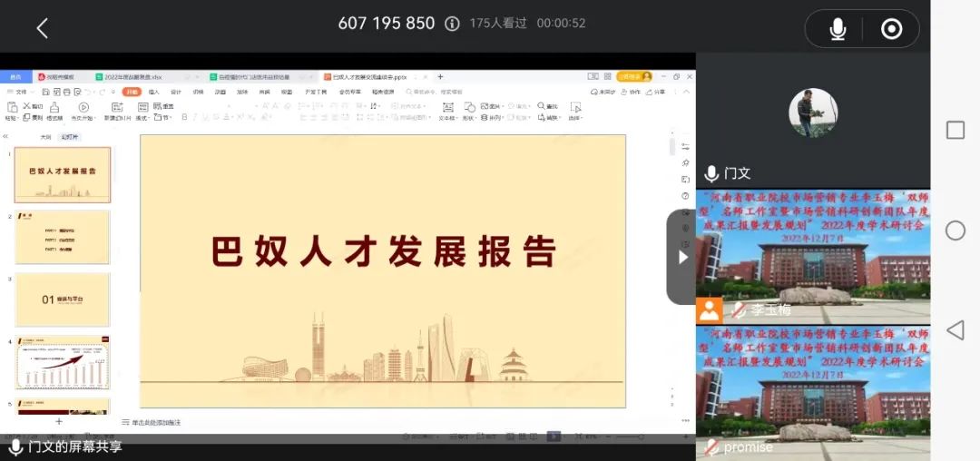Screen dimensions: 980x461
Task: Collapse the slide thumbnail panel
Action: (x=5, y=137)
